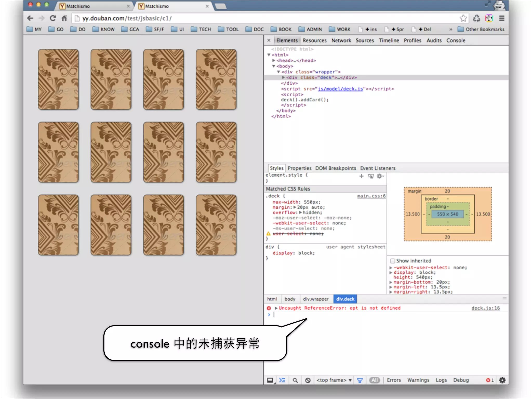
Task: Collapse the div class wrapper node
Action: [x=278, y=72]
